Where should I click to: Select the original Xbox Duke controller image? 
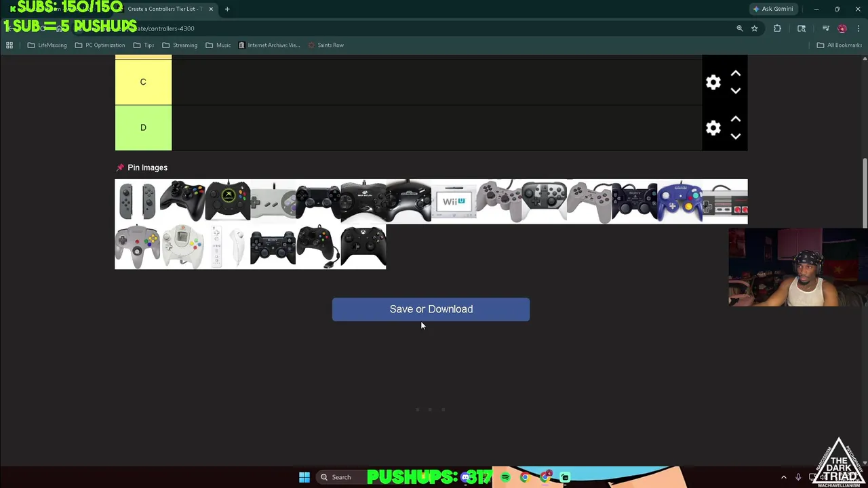coord(228,201)
